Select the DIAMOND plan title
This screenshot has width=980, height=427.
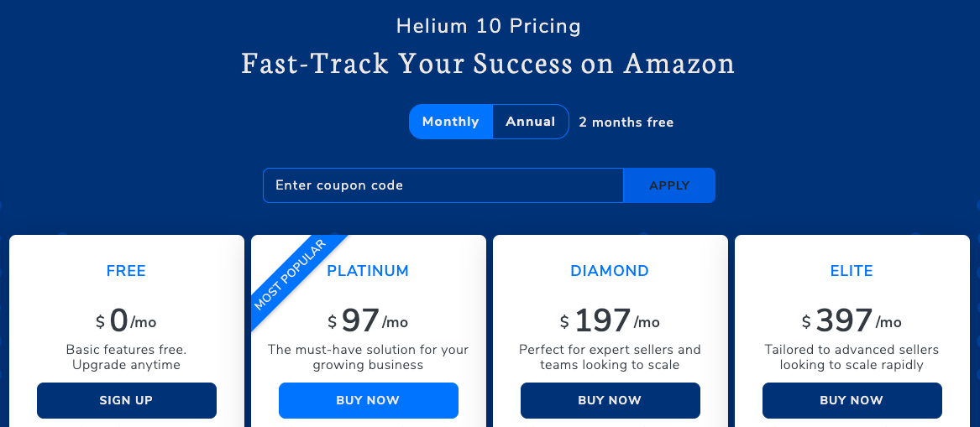point(610,271)
